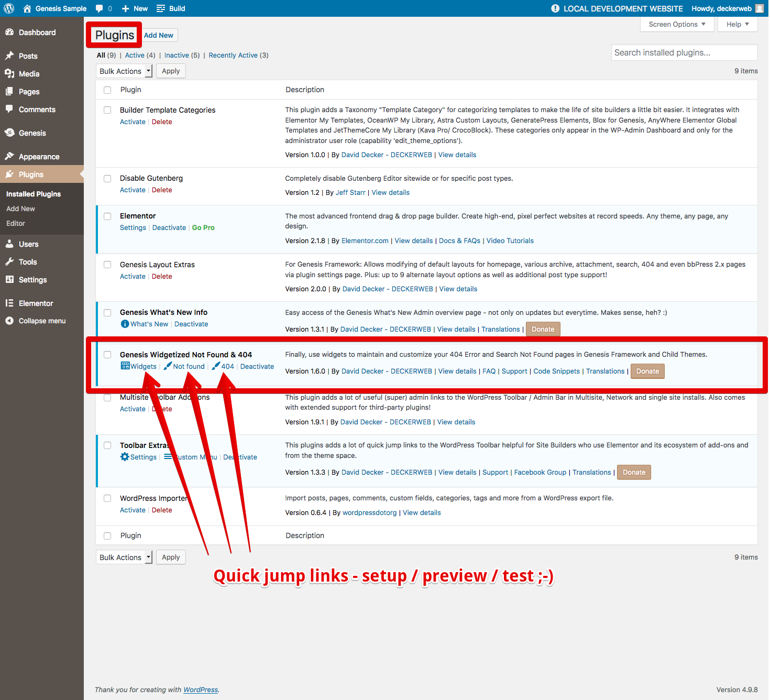Screen dimensions: 770x700
Task: Click the Search installed plugins field
Action: click(x=684, y=52)
